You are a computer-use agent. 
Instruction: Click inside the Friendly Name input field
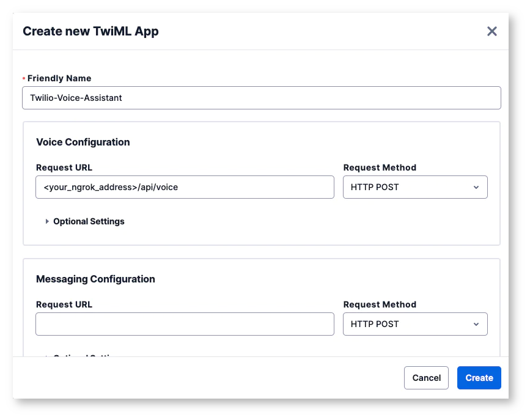point(262,98)
